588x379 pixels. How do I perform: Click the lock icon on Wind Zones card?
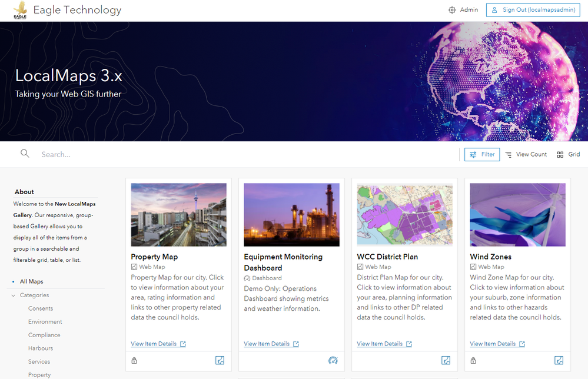[473, 360]
